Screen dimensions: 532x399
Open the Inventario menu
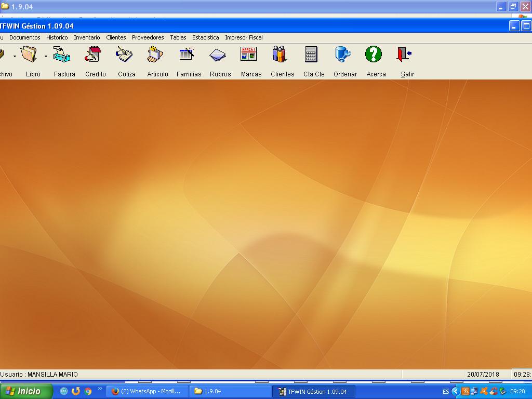tap(87, 37)
